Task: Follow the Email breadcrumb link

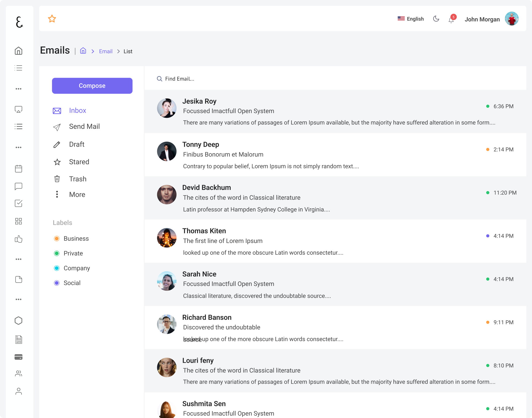Action: coord(106,51)
